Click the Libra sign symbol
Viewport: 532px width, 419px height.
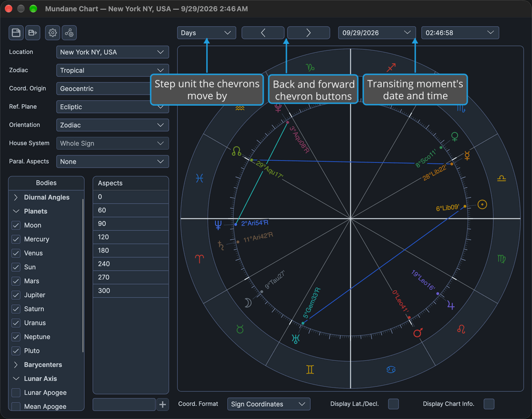click(x=501, y=178)
